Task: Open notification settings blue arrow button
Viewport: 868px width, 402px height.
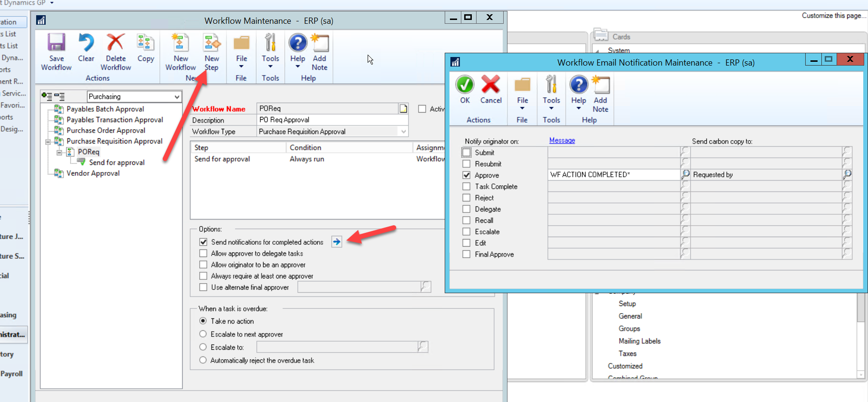Action: pos(337,242)
